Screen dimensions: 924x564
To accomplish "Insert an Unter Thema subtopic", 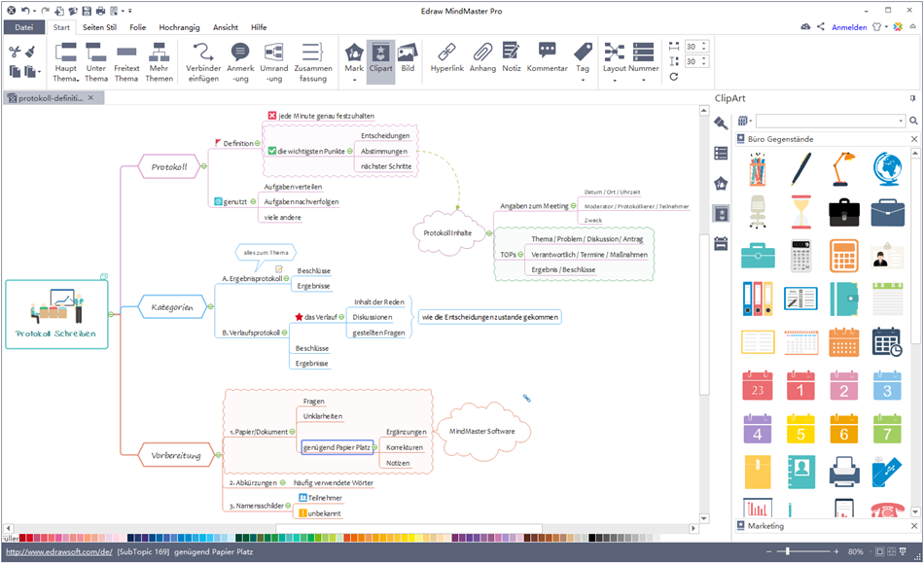I will coord(96,62).
